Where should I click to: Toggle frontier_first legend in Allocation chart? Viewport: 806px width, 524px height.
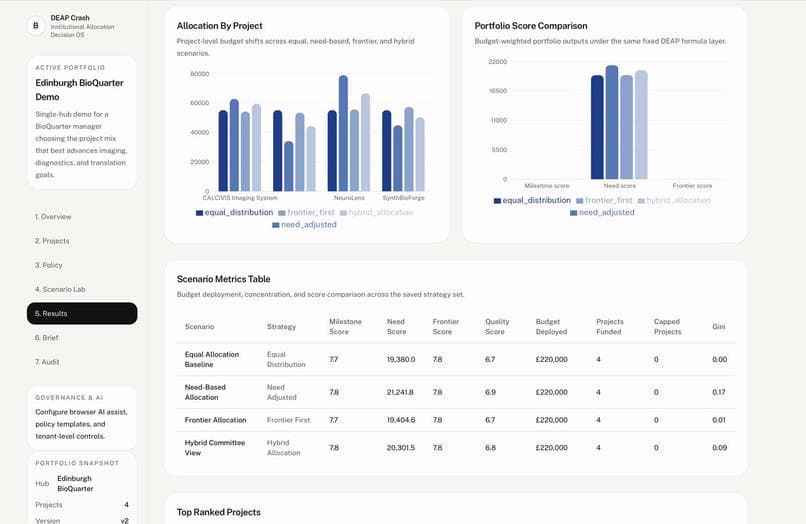coord(306,212)
